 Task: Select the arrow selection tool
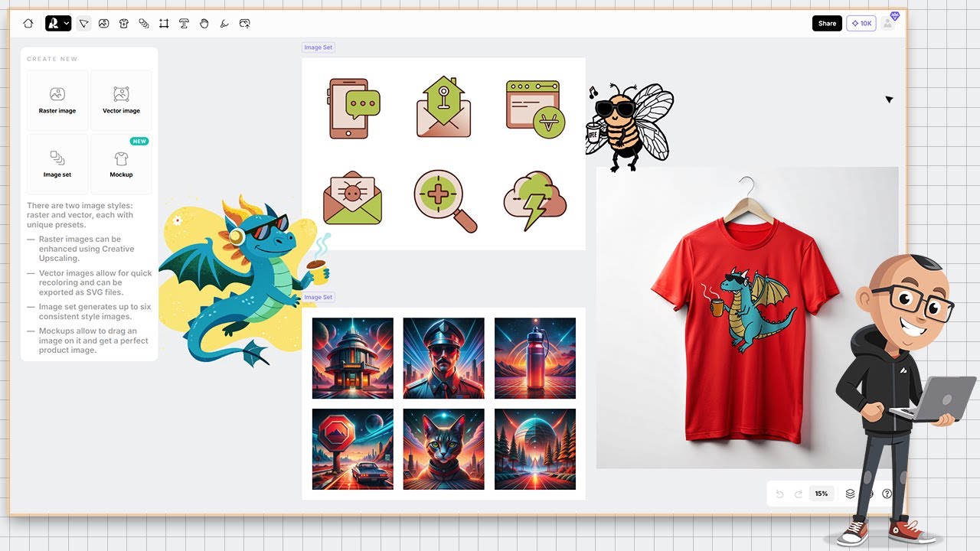[x=84, y=24]
